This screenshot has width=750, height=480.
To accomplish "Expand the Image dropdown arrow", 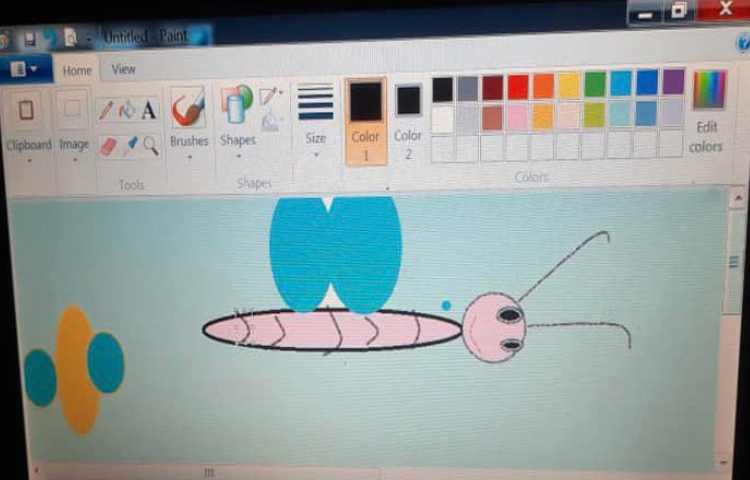I will [x=75, y=161].
